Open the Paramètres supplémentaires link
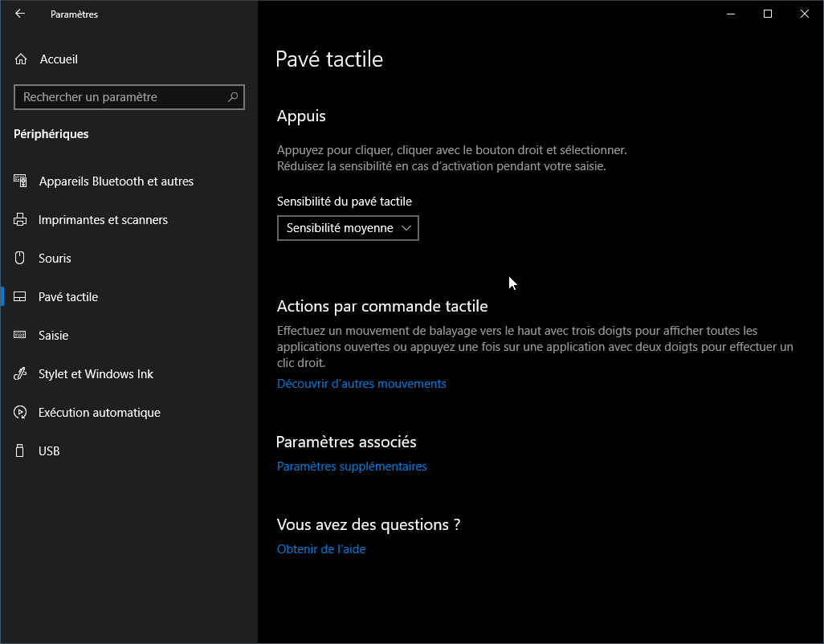This screenshot has height=644, width=824. click(x=352, y=467)
